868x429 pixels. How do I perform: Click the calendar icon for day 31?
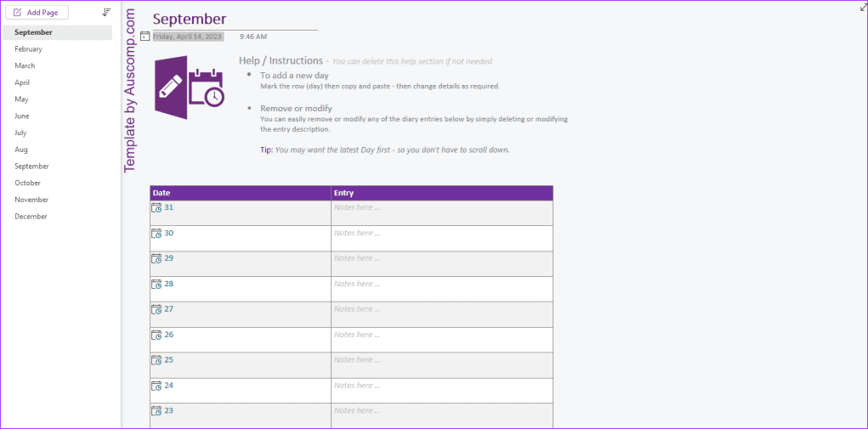click(156, 208)
